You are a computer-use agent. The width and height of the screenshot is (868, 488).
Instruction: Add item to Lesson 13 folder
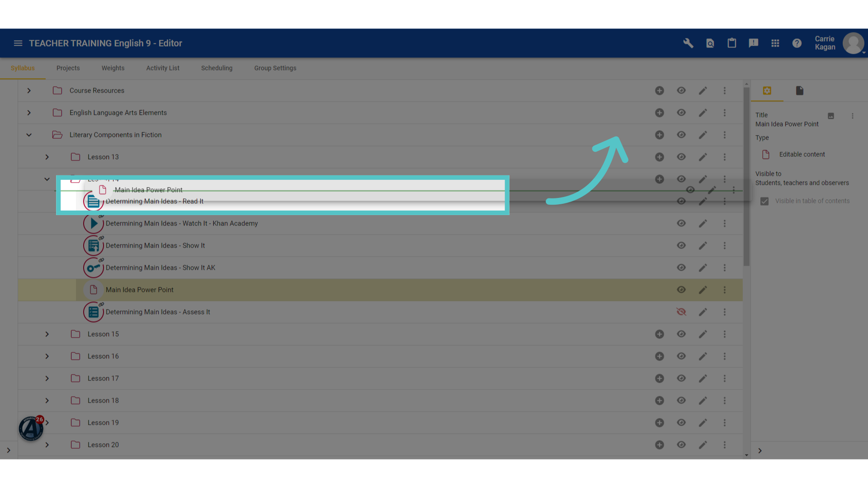click(660, 157)
